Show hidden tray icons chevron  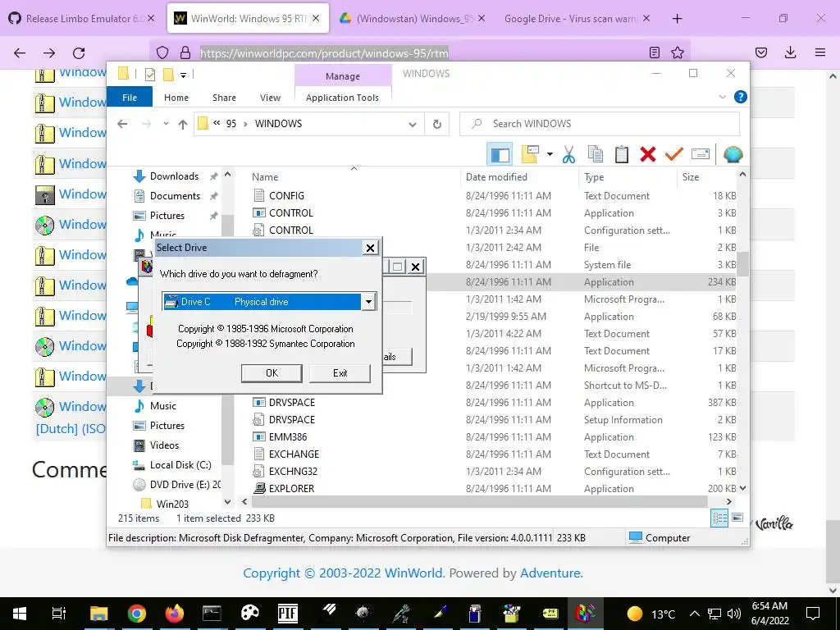(x=694, y=614)
